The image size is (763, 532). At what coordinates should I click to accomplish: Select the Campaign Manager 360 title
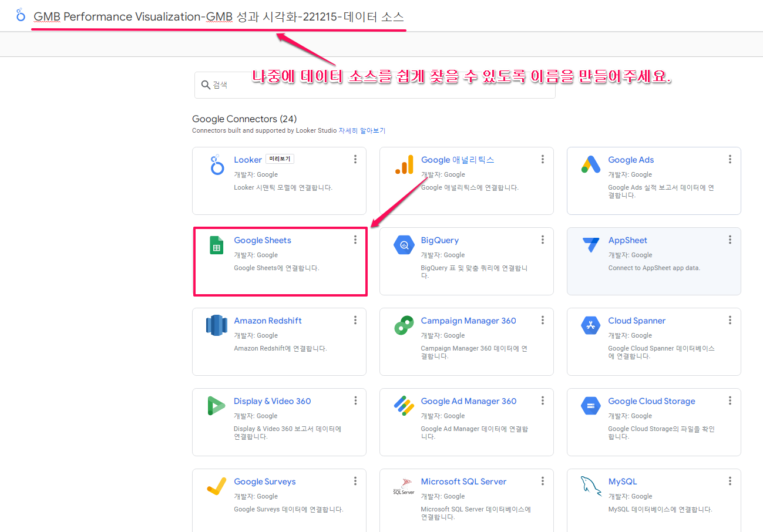(469, 321)
